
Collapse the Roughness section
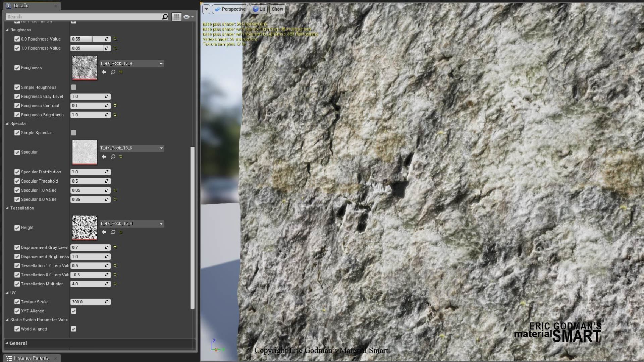(7, 30)
